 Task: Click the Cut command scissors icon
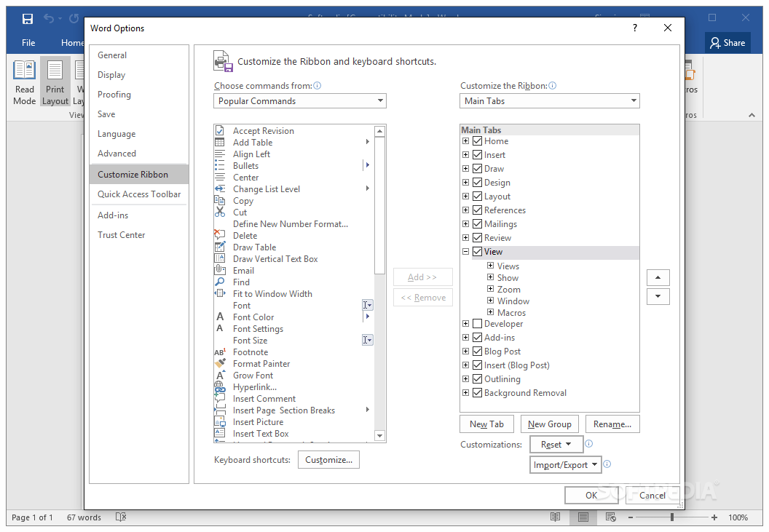(220, 212)
